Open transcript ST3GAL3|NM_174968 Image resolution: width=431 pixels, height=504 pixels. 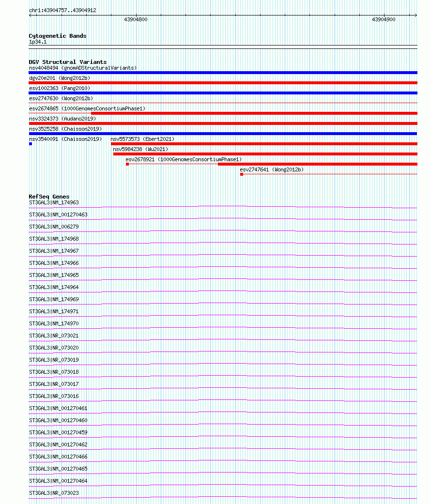54,239
